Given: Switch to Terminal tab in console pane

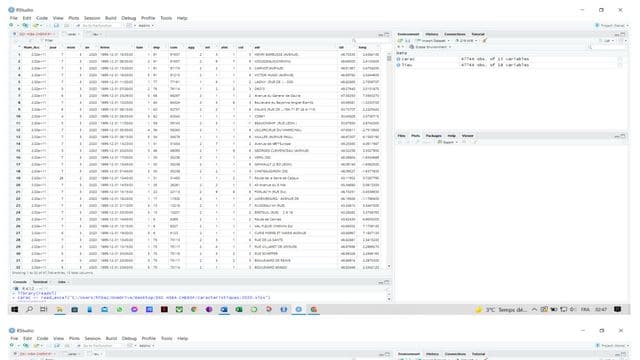Looking at the screenshot, I should pyautogui.click(x=40, y=282).
